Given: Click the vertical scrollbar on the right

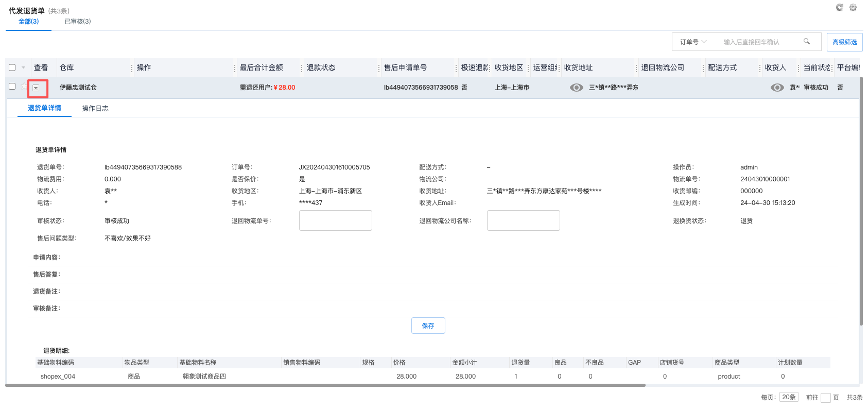Looking at the screenshot, I should [861, 201].
